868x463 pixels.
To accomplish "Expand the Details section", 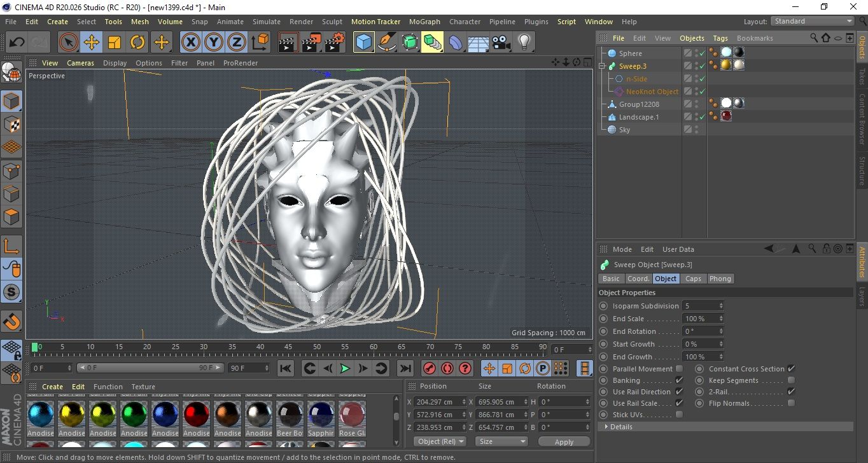I will coord(606,427).
